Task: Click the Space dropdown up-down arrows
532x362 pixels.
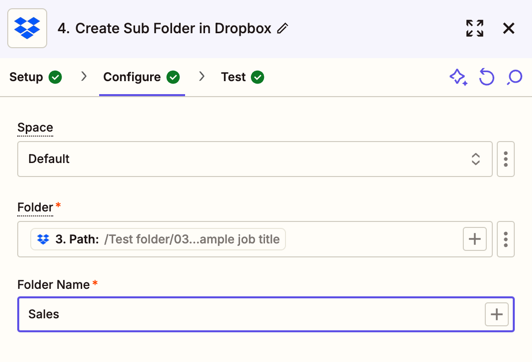Action: (x=476, y=159)
